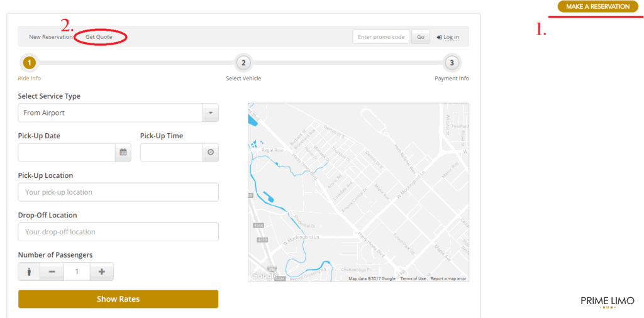Focus the Drop-Off Location input field

pyautogui.click(x=118, y=232)
